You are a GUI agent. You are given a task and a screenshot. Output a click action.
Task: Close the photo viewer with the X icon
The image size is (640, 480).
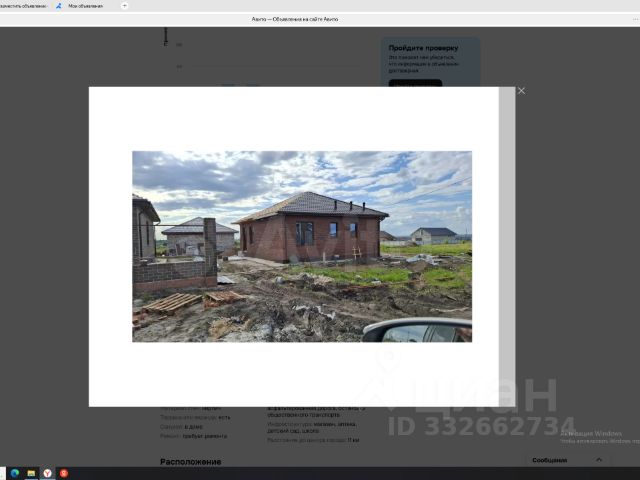[x=521, y=91]
